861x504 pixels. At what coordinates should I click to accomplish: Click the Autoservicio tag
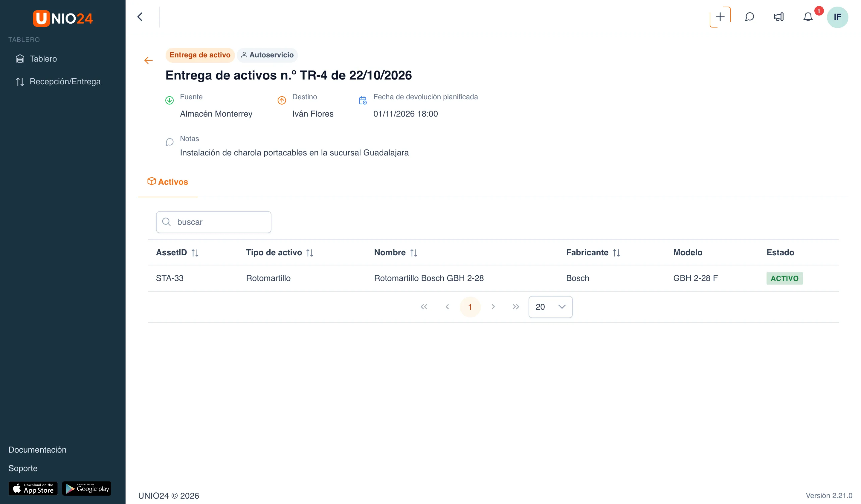pyautogui.click(x=267, y=55)
